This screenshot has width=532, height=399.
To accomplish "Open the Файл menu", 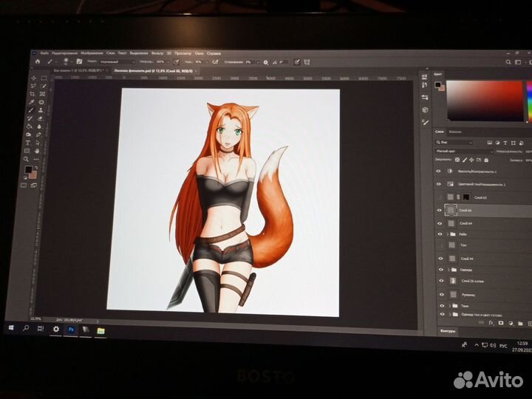I will click(x=44, y=53).
